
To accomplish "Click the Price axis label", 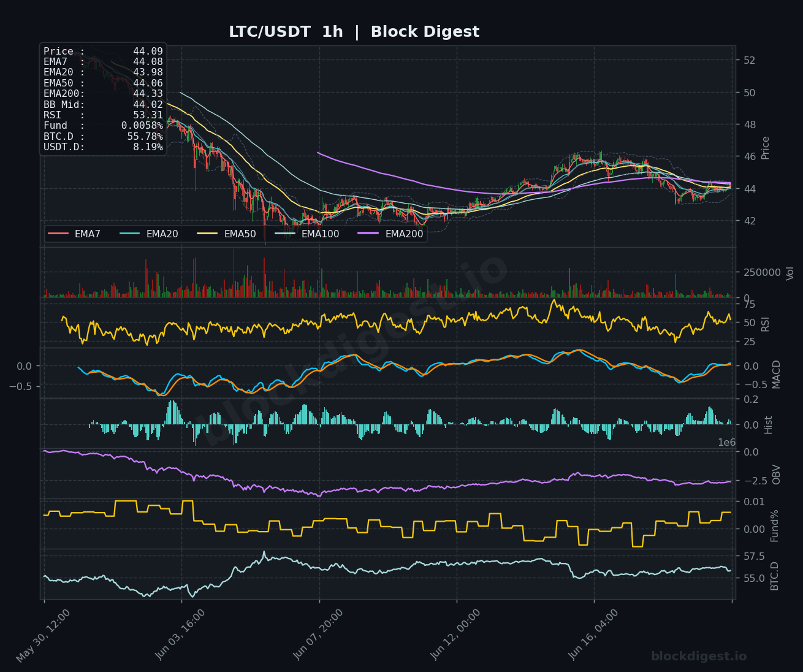I will click(x=765, y=148).
